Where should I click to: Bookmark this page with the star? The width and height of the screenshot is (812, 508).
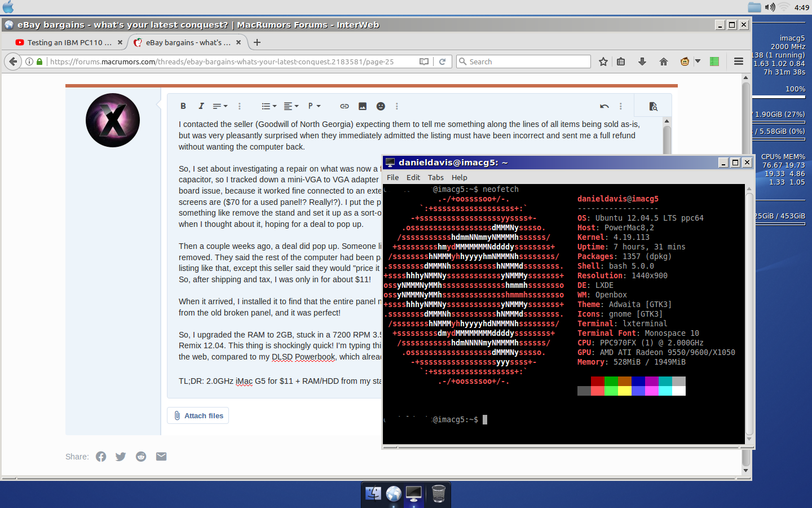tap(603, 62)
